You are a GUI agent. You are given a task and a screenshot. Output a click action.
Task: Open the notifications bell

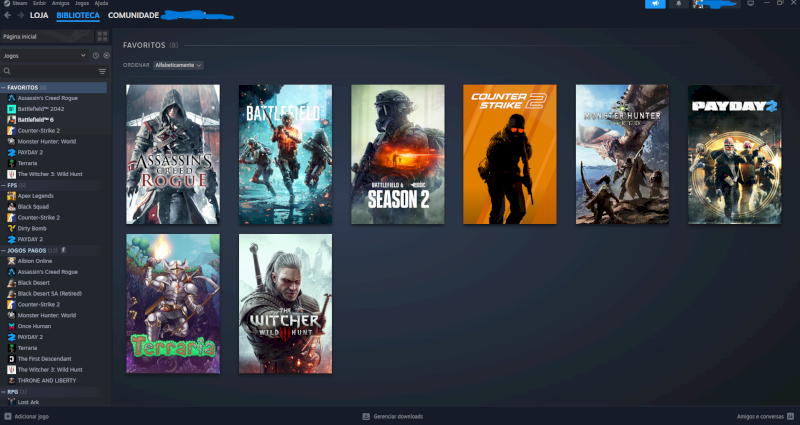click(679, 4)
